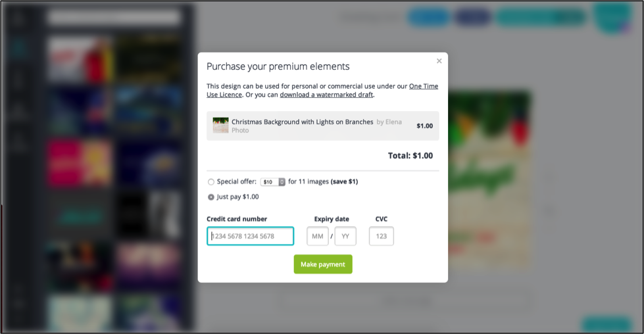Close the purchase premium elements dialog
The width and height of the screenshot is (644, 334).
(439, 61)
